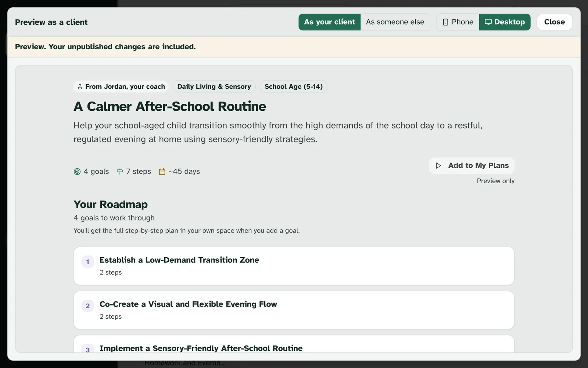Click the 'You'll get the full step-by-step plan' note

point(187,231)
